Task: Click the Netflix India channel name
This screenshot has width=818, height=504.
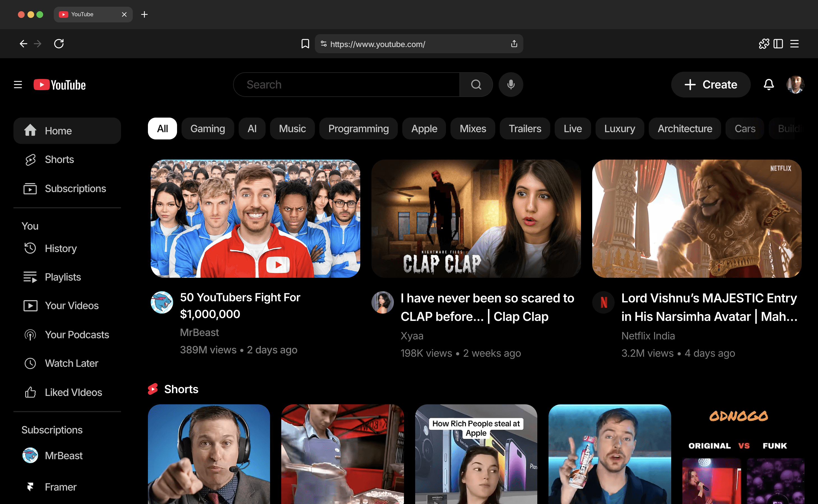Action: pos(648,336)
